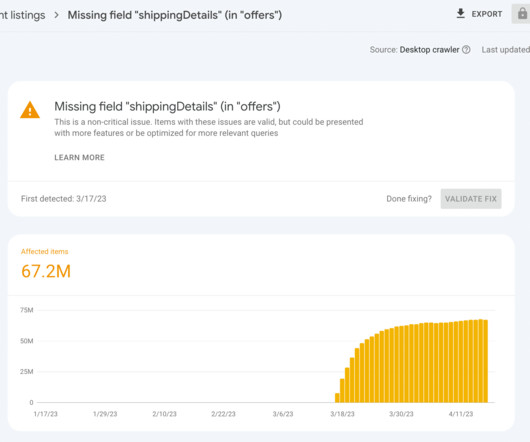This screenshot has width=530, height=442.
Task: Click the Last updated label
Action: point(506,50)
